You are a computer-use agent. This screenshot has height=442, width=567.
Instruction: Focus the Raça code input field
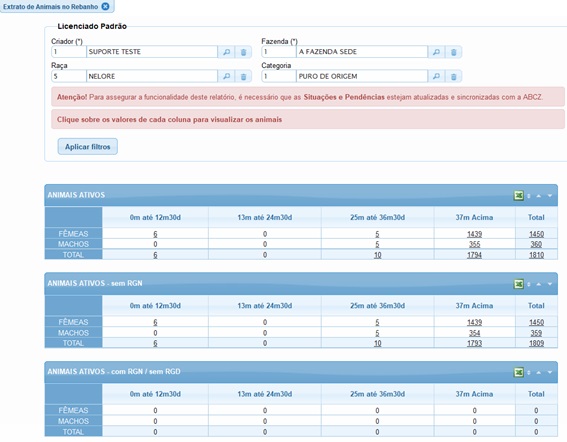pos(69,76)
